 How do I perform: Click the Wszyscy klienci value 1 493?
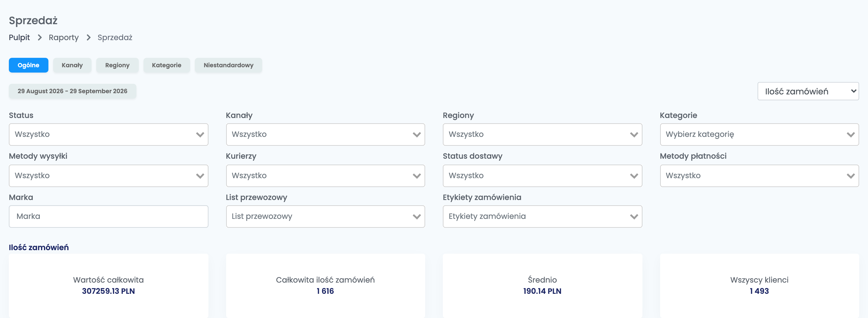click(x=759, y=291)
